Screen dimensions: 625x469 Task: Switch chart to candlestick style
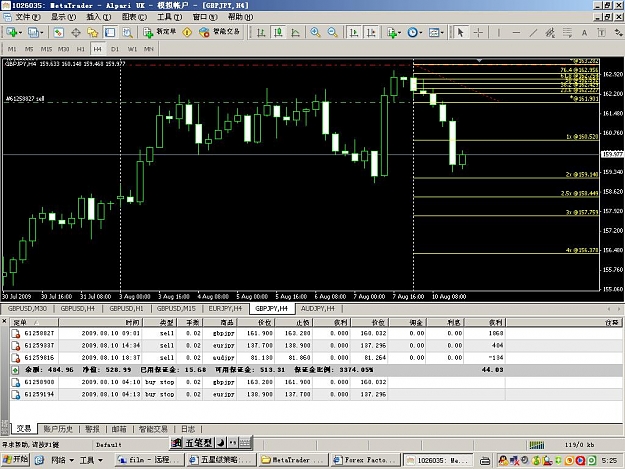click(278, 32)
